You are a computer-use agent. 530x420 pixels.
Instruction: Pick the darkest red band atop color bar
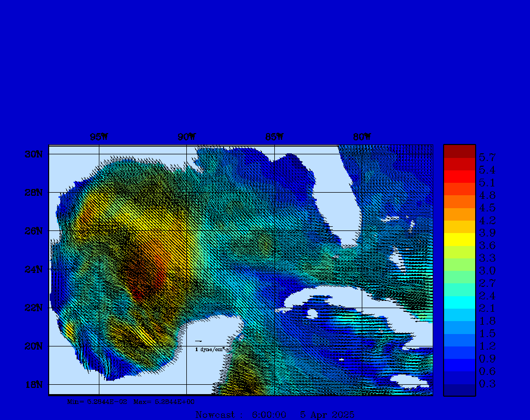(x=460, y=152)
